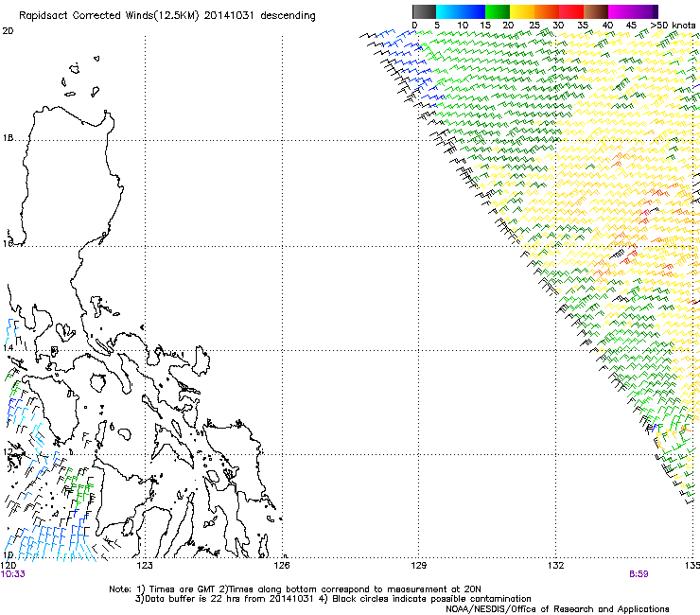Click longitude label '132' on the bottom axis
Viewport: 700px width, 615px height.
point(555,566)
